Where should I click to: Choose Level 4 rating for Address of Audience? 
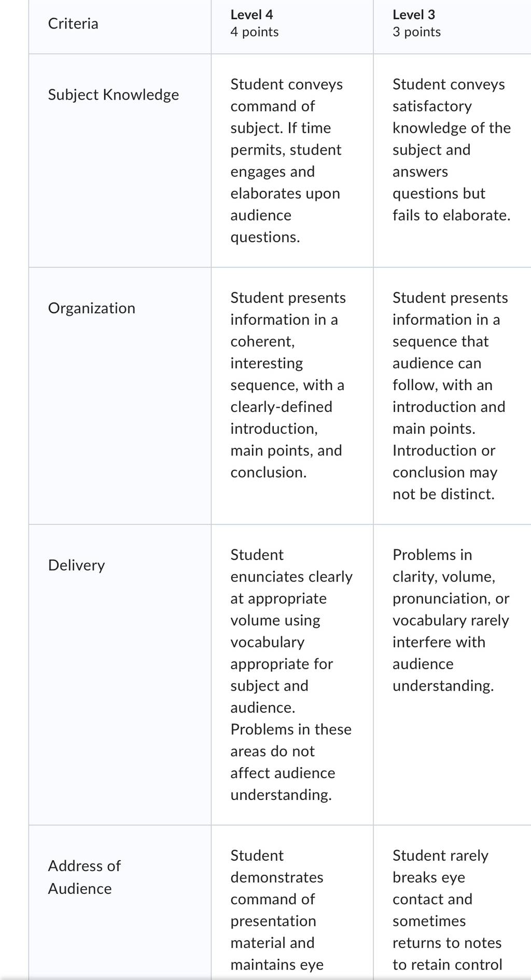(292, 903)
